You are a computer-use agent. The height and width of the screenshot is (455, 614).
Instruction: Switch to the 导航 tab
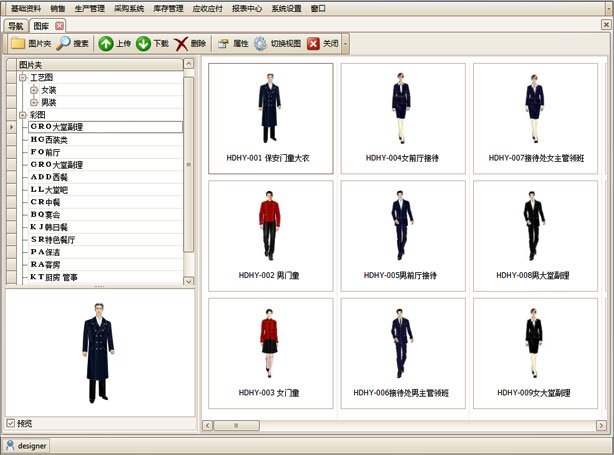[x=15, y=25]
